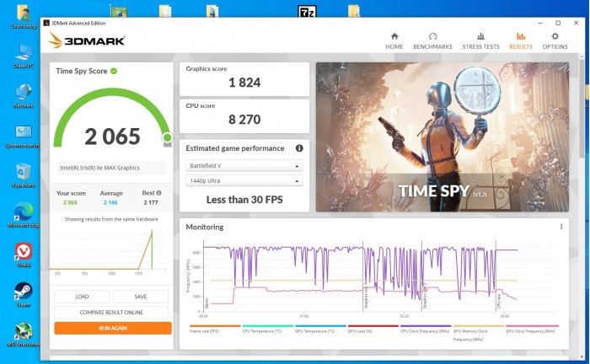Click the SAVE button

coord(141,297)
